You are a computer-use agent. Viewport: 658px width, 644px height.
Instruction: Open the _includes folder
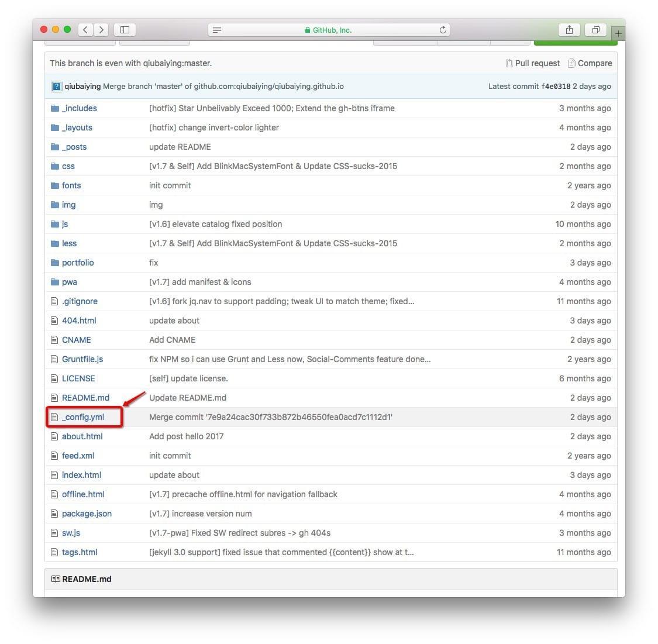click(80, 108)
